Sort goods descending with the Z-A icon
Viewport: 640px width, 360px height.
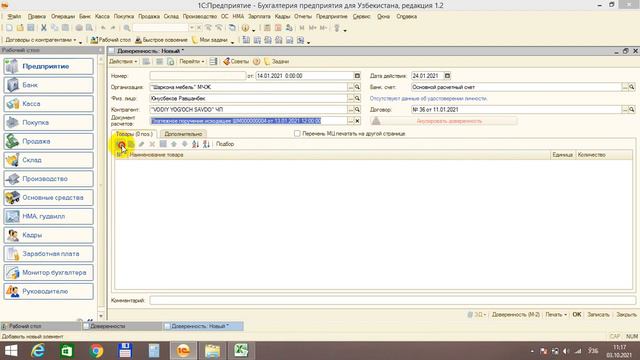tap(206, 144)
